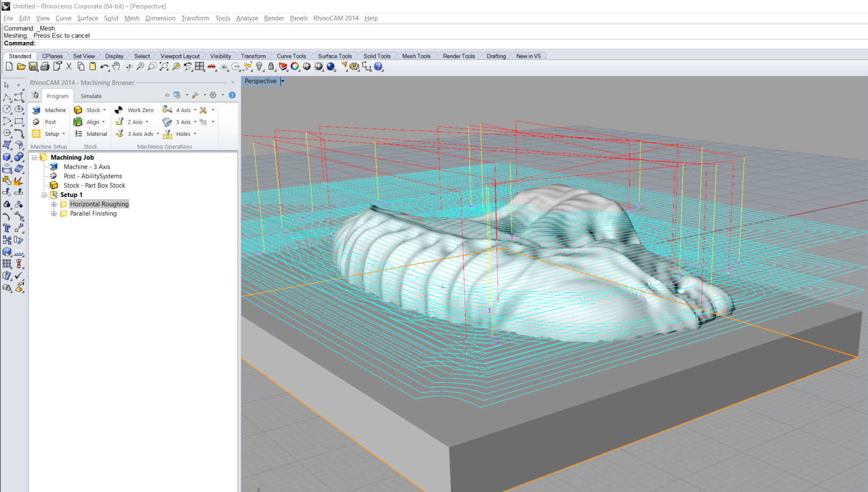
Task: Collapse the Setup 1 node
Action: [44, 195]
